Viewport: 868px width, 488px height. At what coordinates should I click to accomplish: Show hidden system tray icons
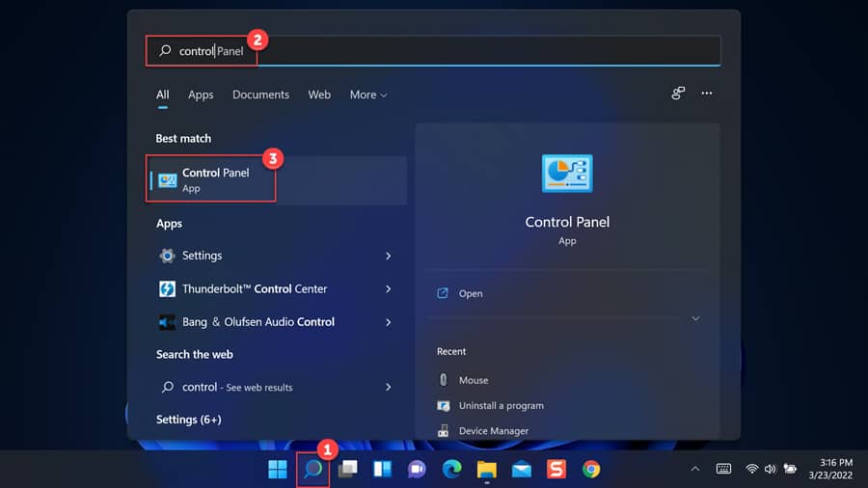(695, 469)
